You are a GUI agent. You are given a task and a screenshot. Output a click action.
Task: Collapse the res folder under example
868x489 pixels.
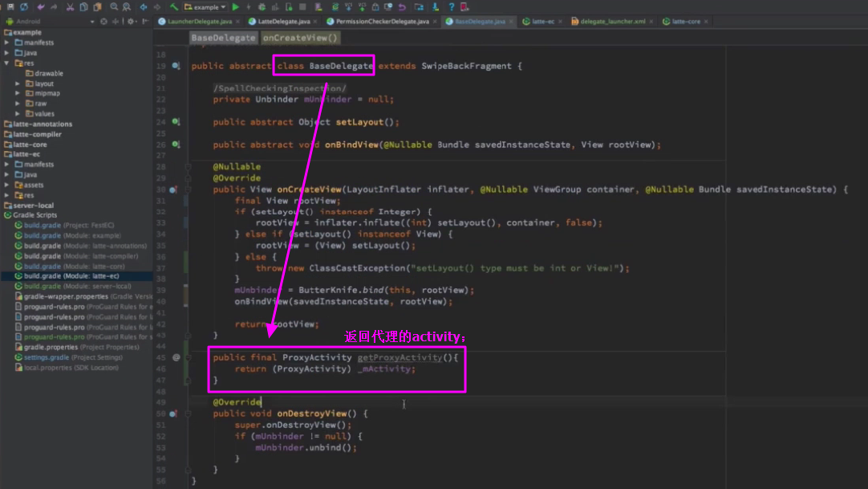click(7, 63)
